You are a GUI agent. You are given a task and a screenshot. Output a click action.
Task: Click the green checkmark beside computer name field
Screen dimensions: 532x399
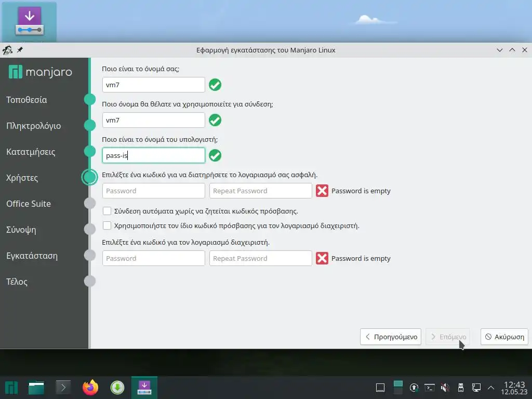(x=215, y=155)
